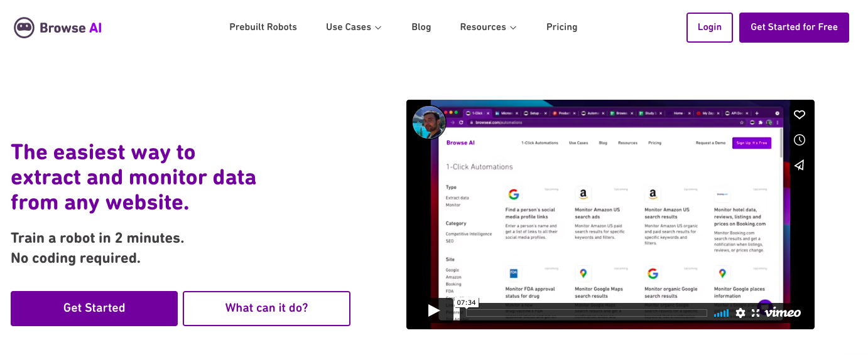Screen dimensions: 868x355
Task: Click Get Started for Free button
Action: (794, 28)
